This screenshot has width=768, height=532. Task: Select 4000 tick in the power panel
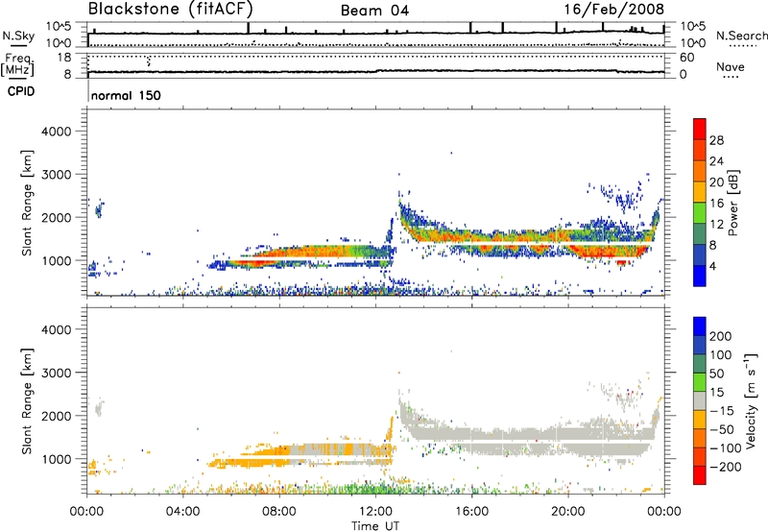click(x=56, y=132)
